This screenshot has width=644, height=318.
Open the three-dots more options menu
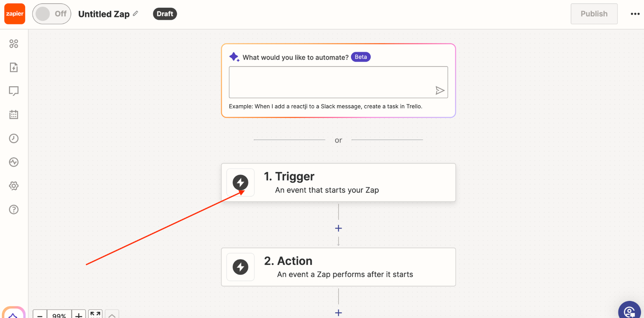click(635, 14)
